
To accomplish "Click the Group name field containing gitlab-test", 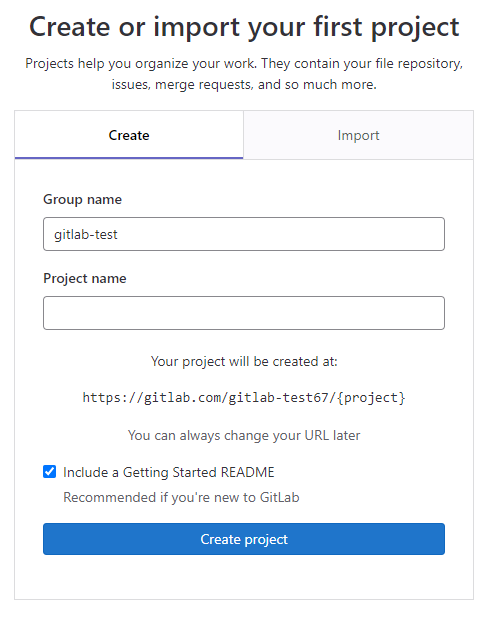I will 244,234.
